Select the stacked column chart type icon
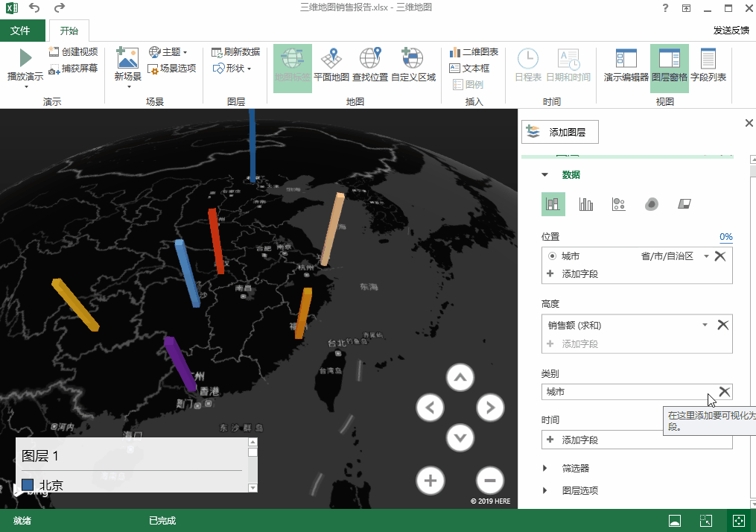This screenshot has height=532, width=756. [553, 204]
